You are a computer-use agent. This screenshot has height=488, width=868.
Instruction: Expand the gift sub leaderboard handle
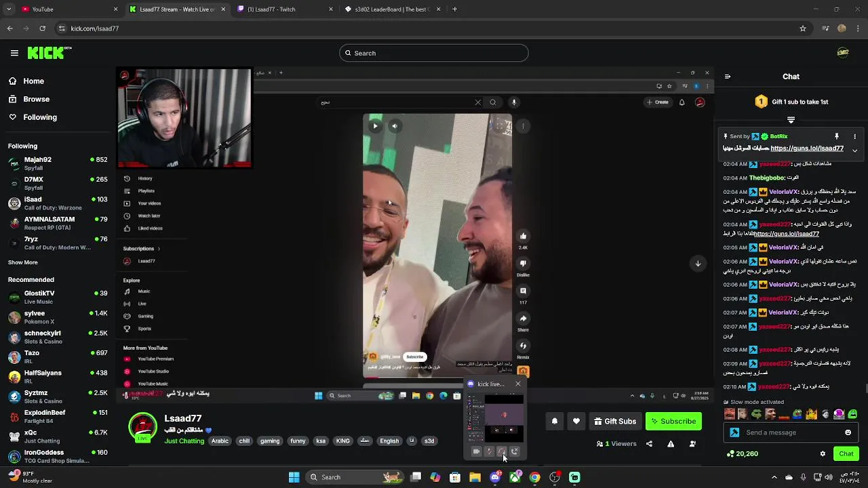click(791, 120)
